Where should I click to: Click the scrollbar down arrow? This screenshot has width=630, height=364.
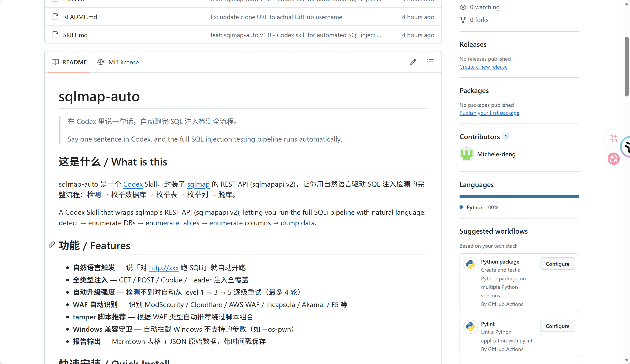(626, 360)
